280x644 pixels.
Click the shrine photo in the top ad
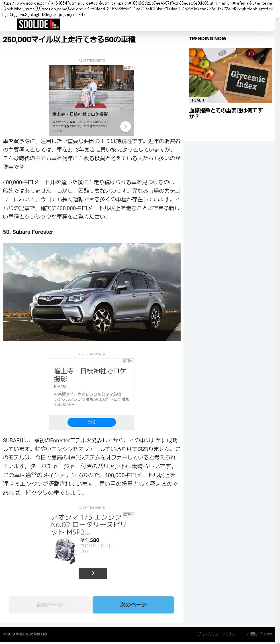click(92, 87)
